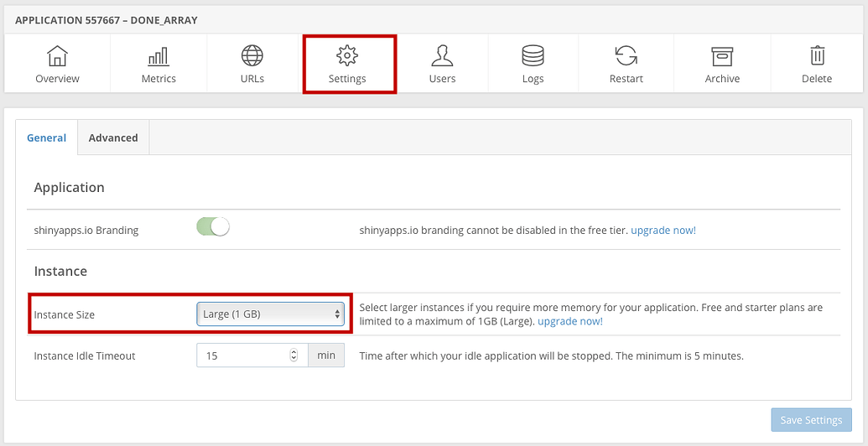Switch to the Advanced tab
The height and width of the screenshot is (446, 868).
(113, 137)
